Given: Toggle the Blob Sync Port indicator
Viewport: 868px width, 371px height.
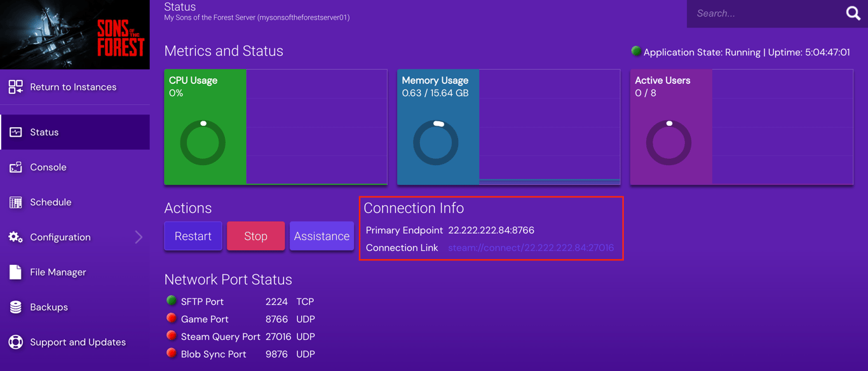Looking at the screenshot, I should pyautogui.click(x=172, y=354).
